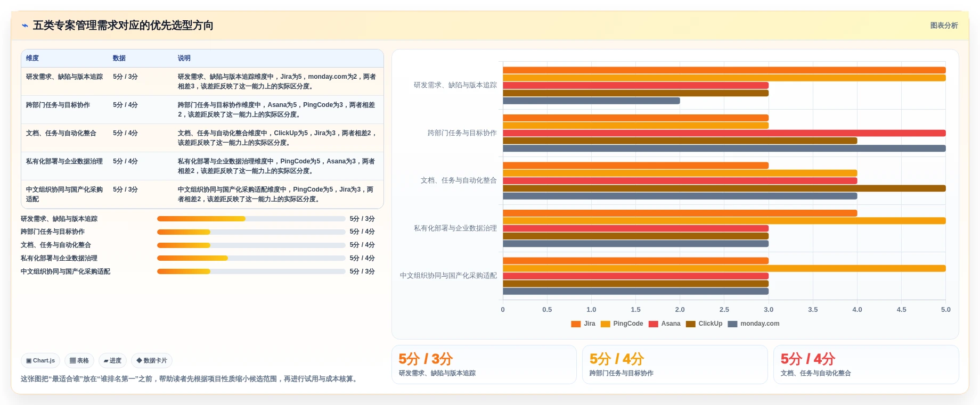Click the monday.com bar in 研发需求、缺陷与版本追踪 group
The width and height of the screenshot is (980, 405).
591,101
